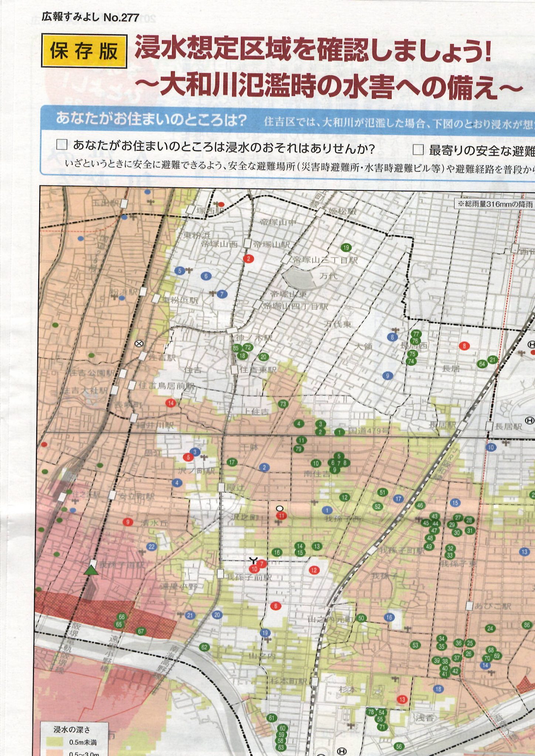Open the あなたがお住まいのところは? banner heading

click(x=151, y=119)
